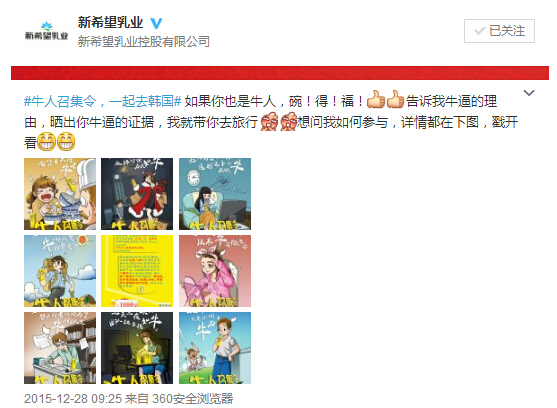Open the office worker at desk thumbnail
The width and height of the screenshot is (557, 408).
pos(60,348)
